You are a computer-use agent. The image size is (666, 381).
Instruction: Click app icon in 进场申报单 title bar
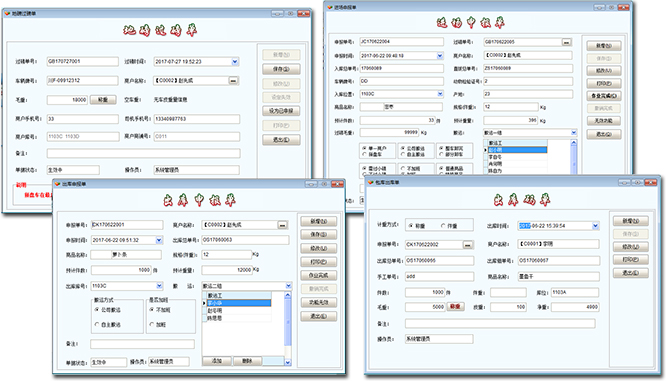[330, 7]
